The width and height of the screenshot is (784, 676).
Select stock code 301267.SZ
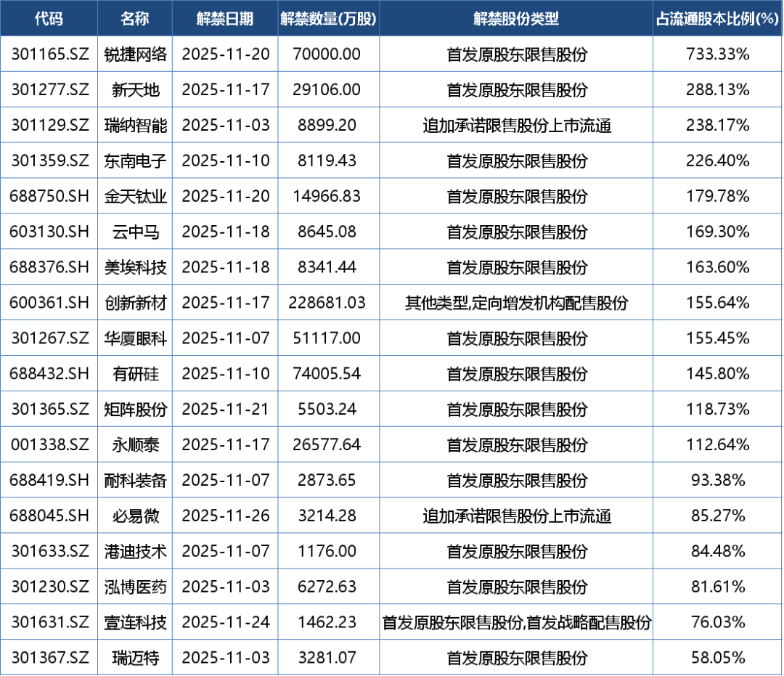(49, 338)
